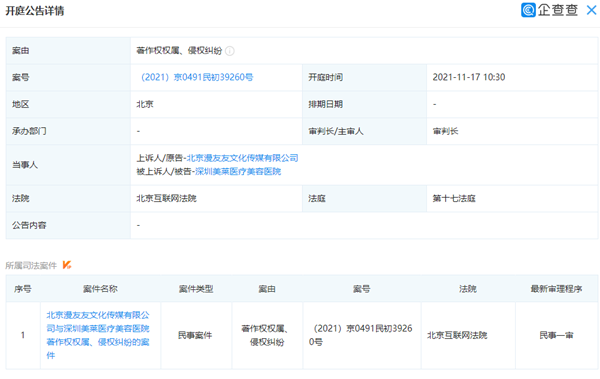Click 北京互联网法院 in the lower table
This screenshot has height=379, width=600.
point(457,335)
